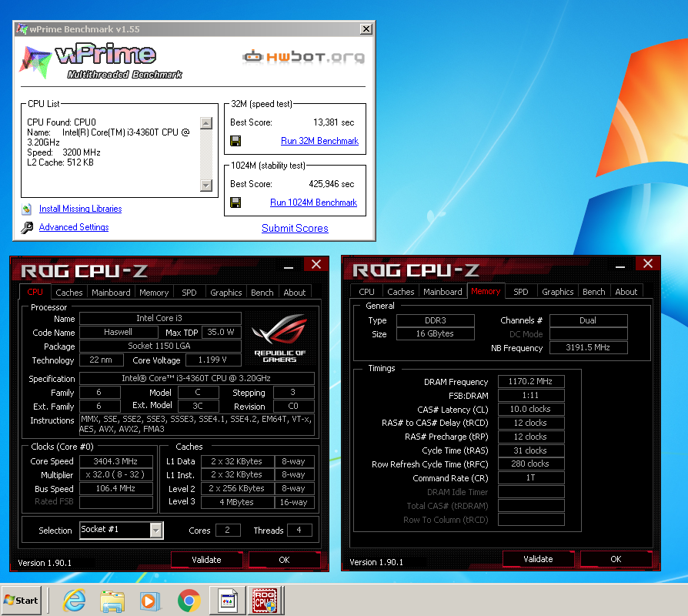The height and width of the screenshot is (616, 688).
Task: Open SPD tab in right CPU-Z window
Action: [521, 292]
